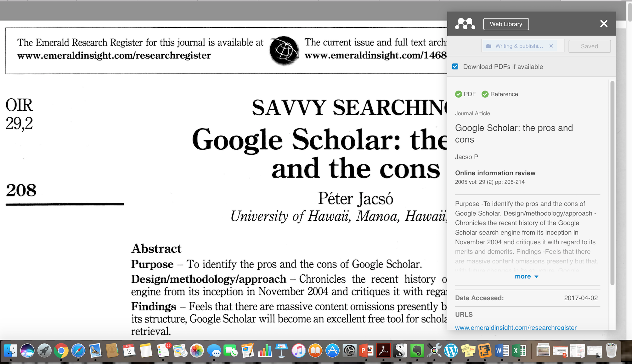Remove the Writing & publishing folder tag

[551, 46]
